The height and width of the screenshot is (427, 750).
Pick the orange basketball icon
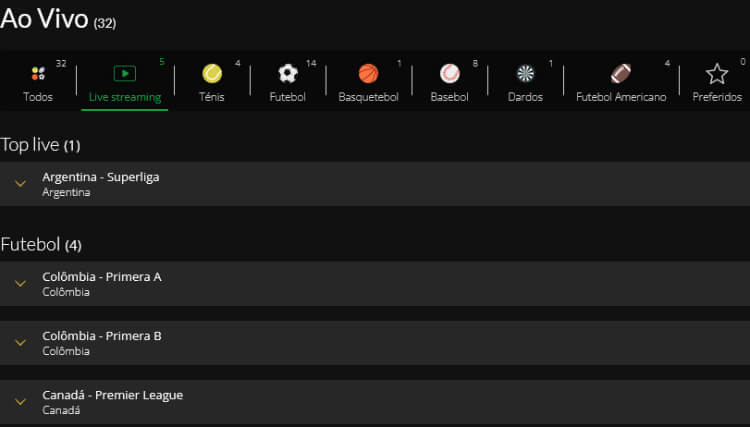point(368,74)
